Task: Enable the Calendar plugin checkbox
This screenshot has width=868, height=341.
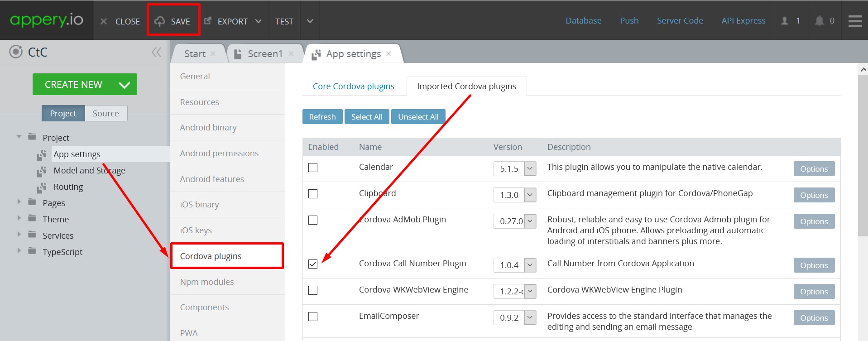Action: [313, 168]
